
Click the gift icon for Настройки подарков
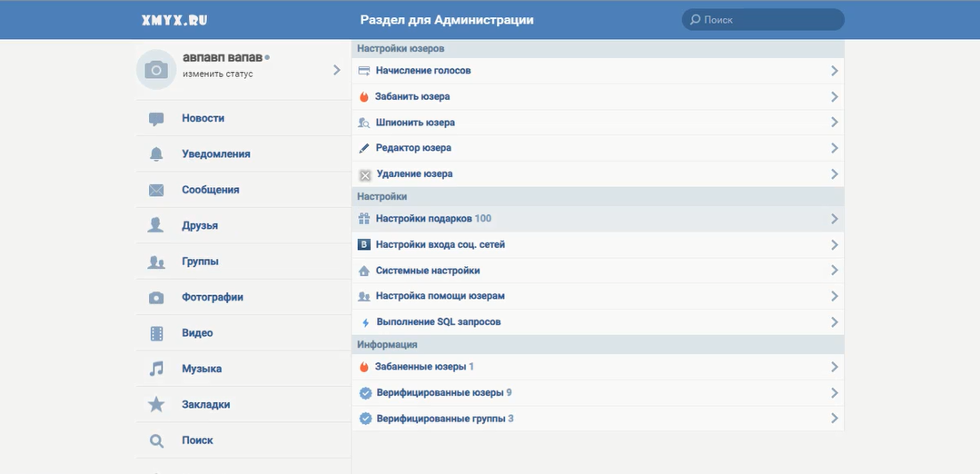point(364,219)
